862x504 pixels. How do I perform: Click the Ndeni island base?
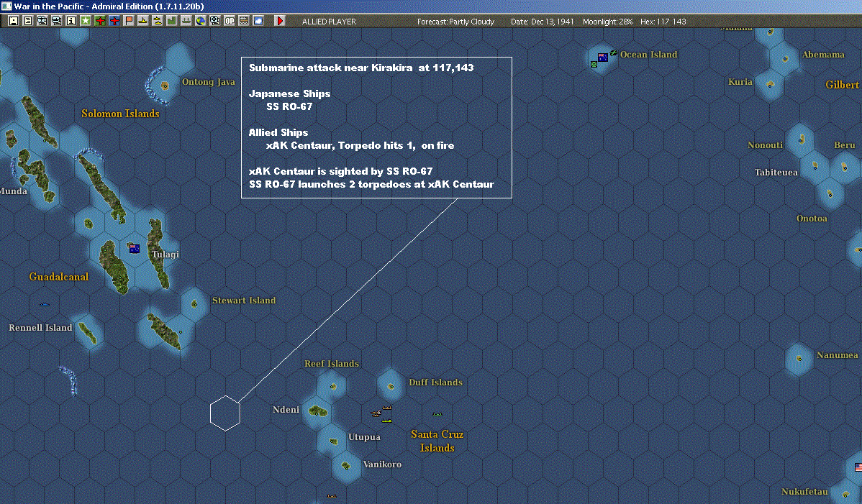click(x=318, y=411)
